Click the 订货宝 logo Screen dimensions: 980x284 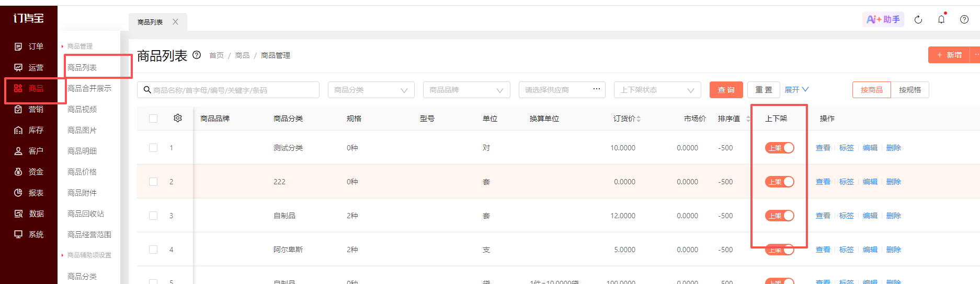28,18
